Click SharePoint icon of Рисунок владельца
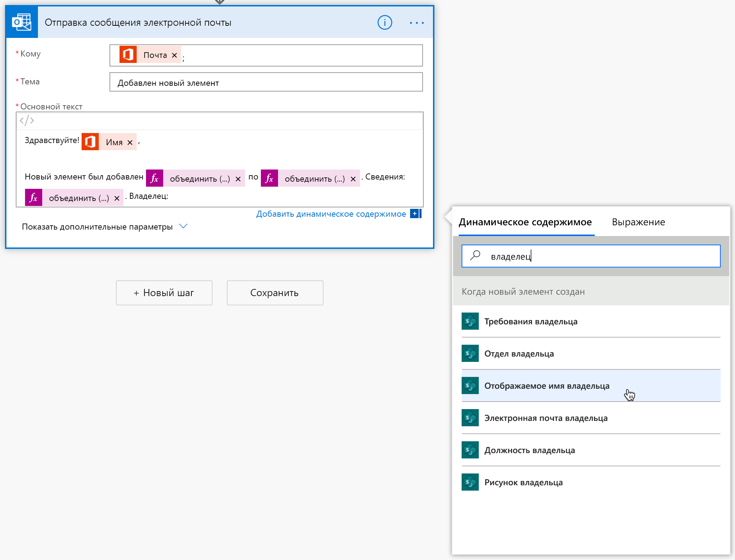Viewport: 735px width, 560px height. [x=470, y=482]
